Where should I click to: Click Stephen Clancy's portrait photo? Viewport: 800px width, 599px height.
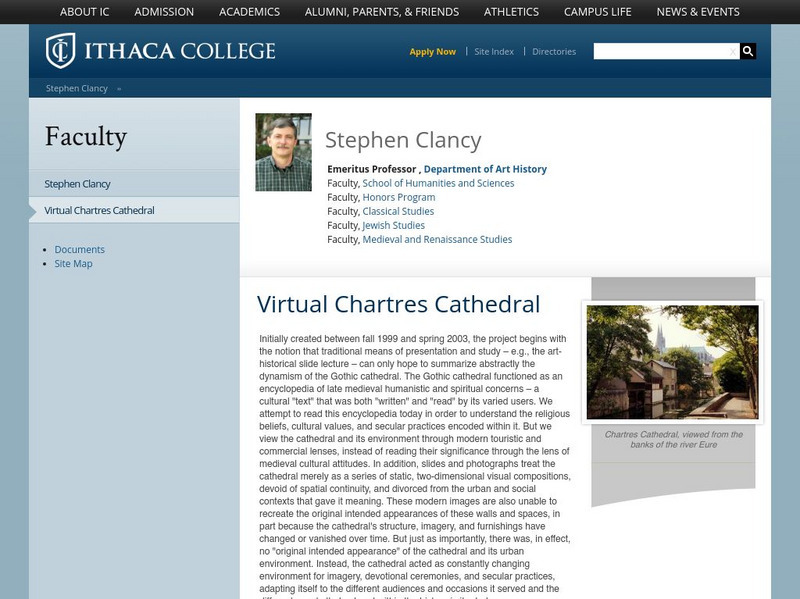[x=283, y=152]
